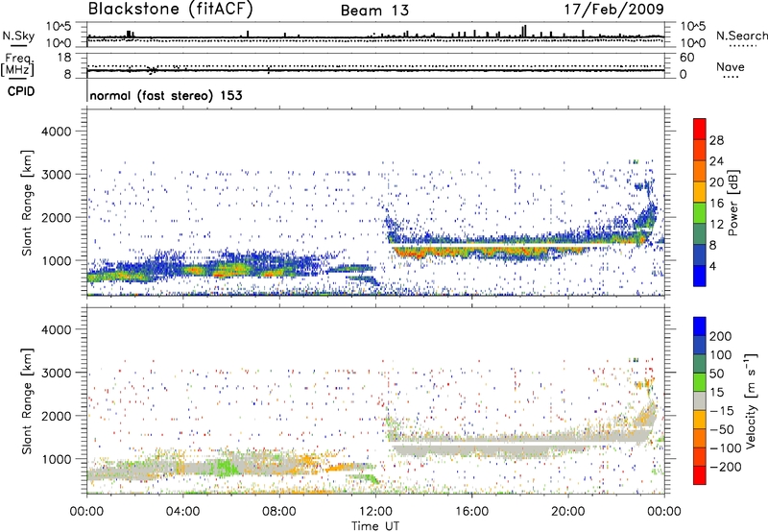Click the positive '15' Velocity color bar label
The width and height of the screenshot is (768, 532).
pyautogui.click(x=716, y=392)
